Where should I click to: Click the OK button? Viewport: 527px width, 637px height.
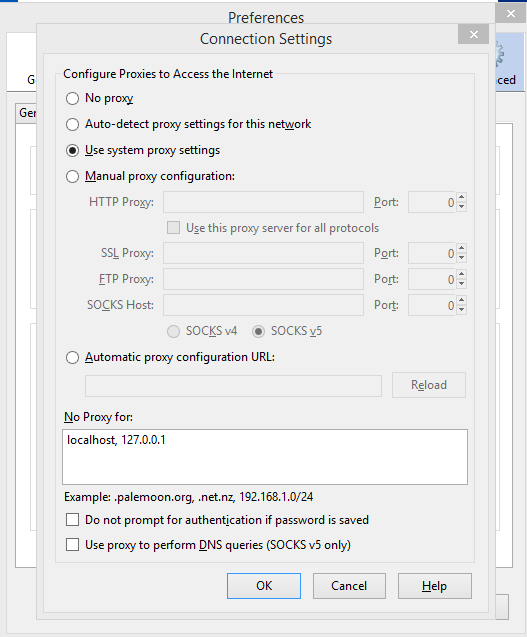[x=264, y=586]
